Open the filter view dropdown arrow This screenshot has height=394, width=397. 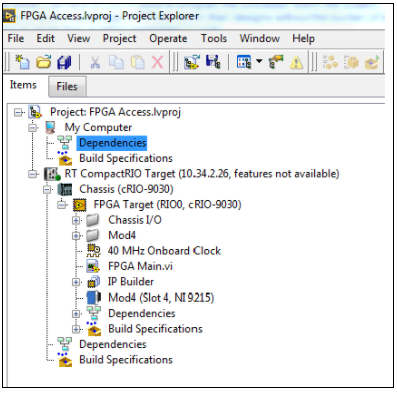tap(259, 61)
